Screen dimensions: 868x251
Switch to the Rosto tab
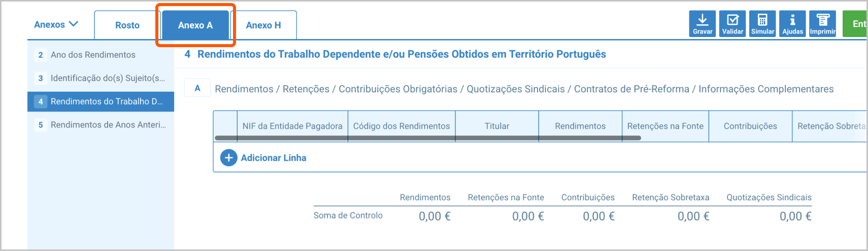pyautogui.click(x=127, y=25)
